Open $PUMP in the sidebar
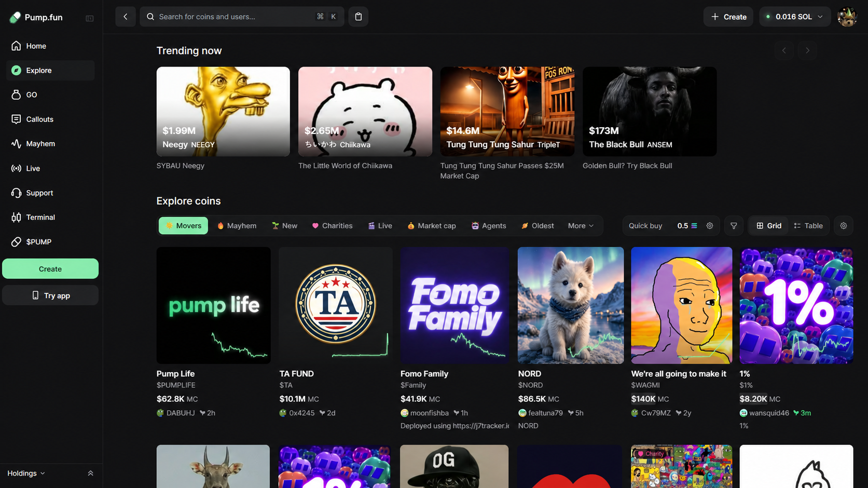The image size is (868, 488). point(50,241)
